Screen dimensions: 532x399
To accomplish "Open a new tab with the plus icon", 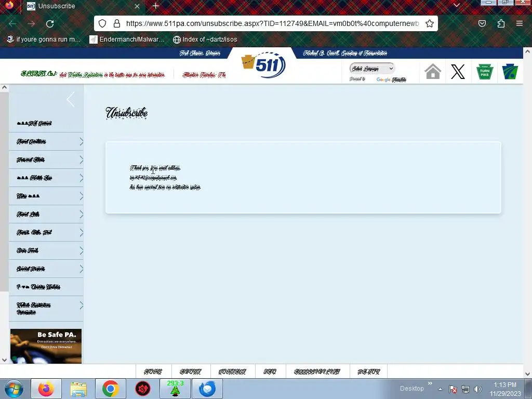I will tap(156, 6).
